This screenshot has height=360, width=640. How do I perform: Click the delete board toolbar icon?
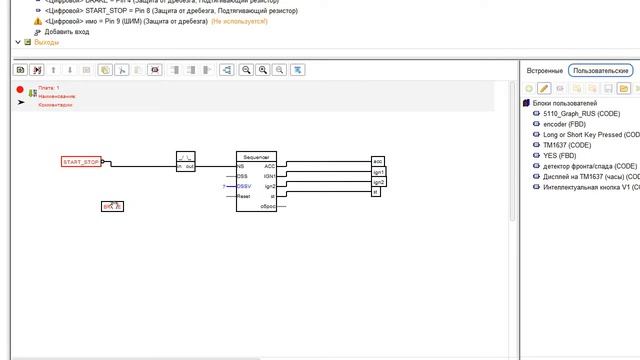tap(37, 70)
